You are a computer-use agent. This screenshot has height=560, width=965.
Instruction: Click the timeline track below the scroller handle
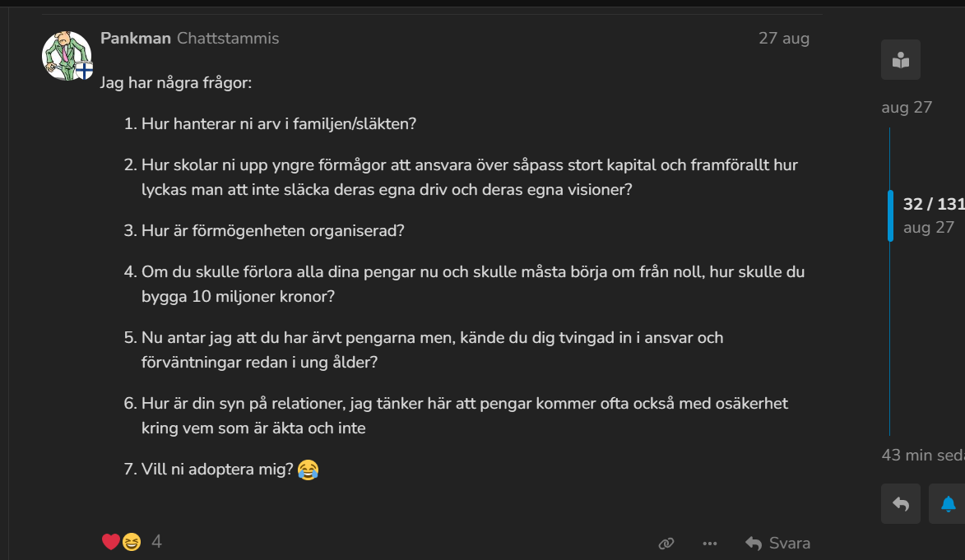coord(890,345)
